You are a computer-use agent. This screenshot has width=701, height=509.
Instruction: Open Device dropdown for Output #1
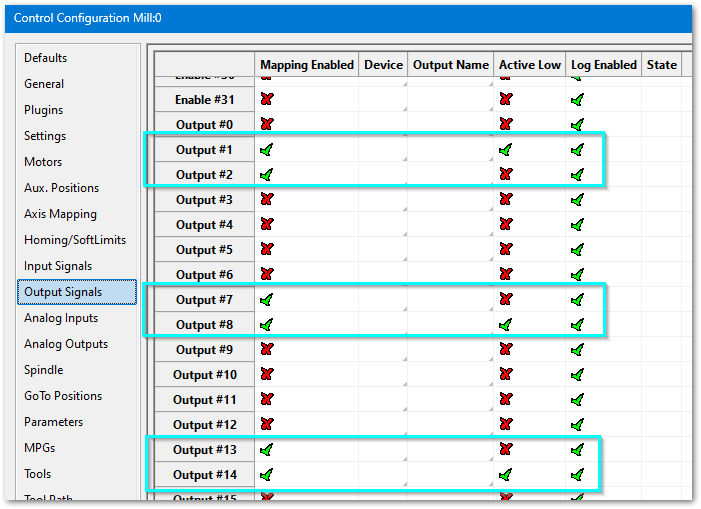pyautogui.click(x=383, y=150)
